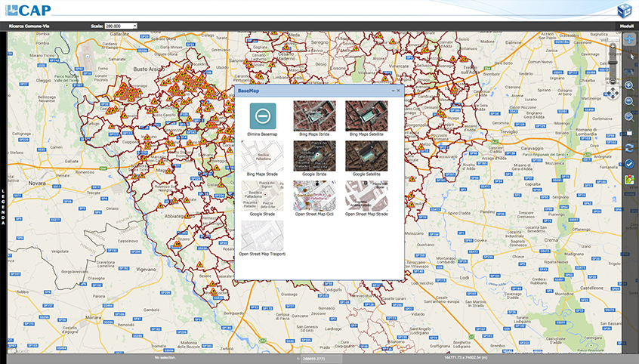The image size is (639, 364).
Task: Click the blue checkmark circle icon
Action: click(629, 164)
